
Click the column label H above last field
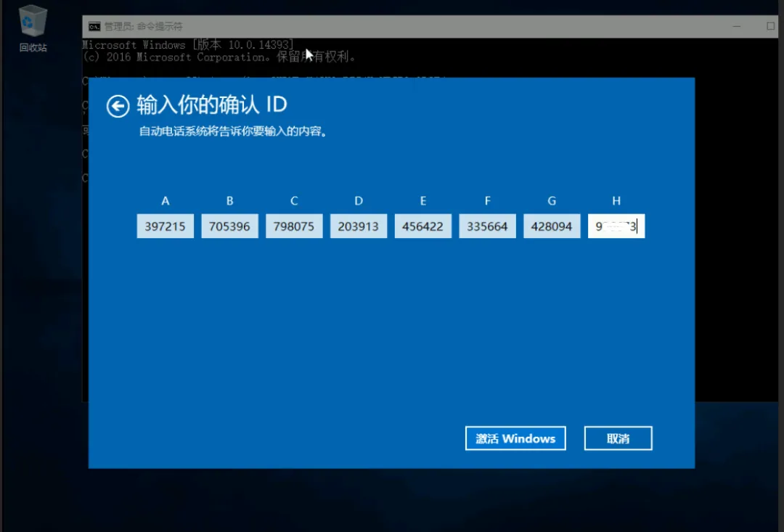click(x=616, y=201)
